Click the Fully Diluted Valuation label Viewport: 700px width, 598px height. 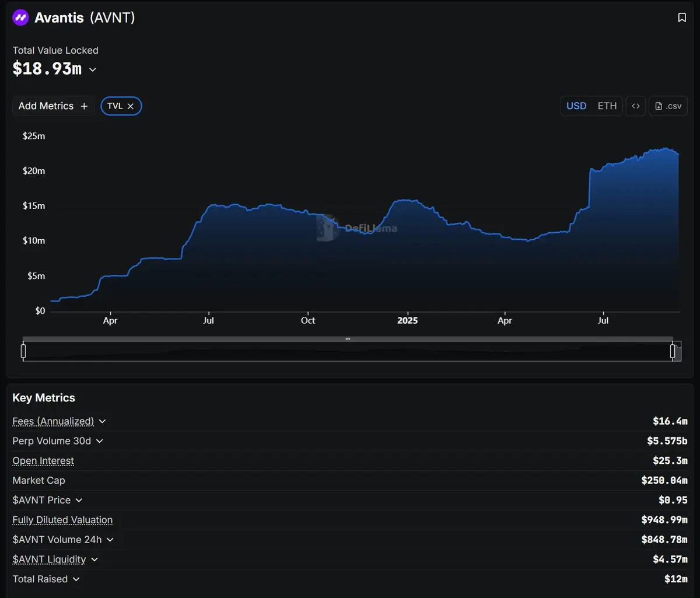tap(62, 520)
